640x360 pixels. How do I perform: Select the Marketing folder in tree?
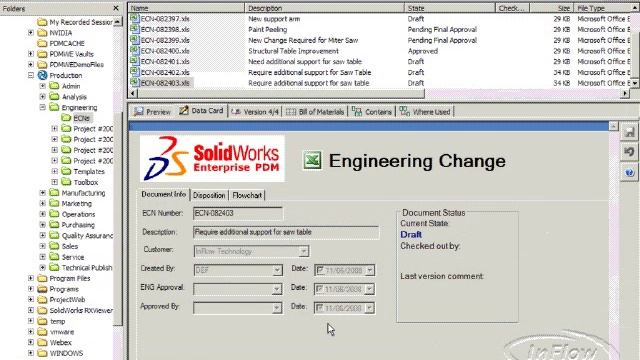[76, 203]
